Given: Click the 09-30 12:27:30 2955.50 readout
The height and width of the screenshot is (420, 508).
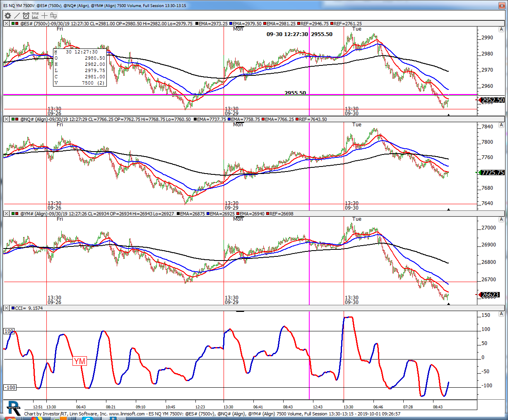Looking at the screenshot, I should (x=299, y=34).
